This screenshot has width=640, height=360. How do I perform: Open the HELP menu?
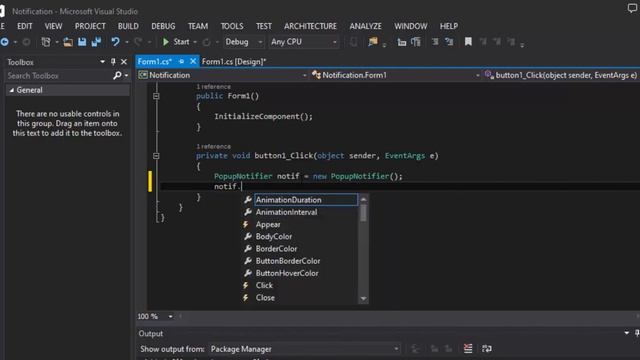(x=449, y=26)
